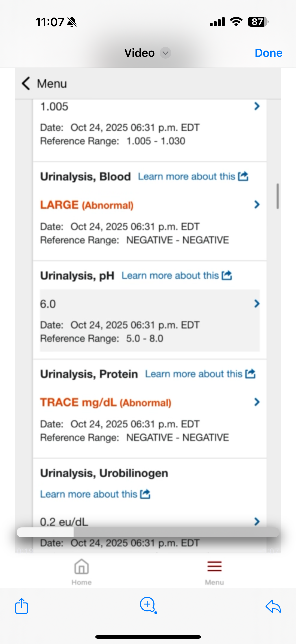This screenshot has height=644, width=296.
Task: Expand the LARGE (Abnormal) blood result chevron
Action: click(257, 205)
